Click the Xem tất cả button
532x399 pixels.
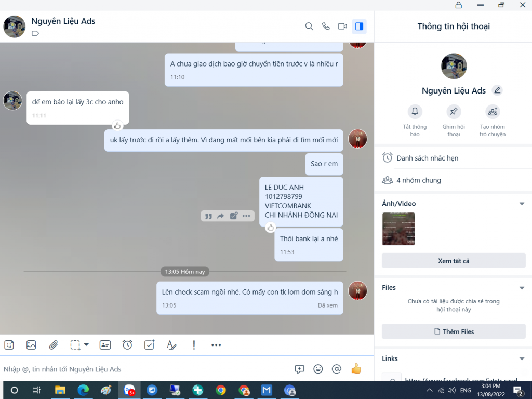[x=453, y=261]
